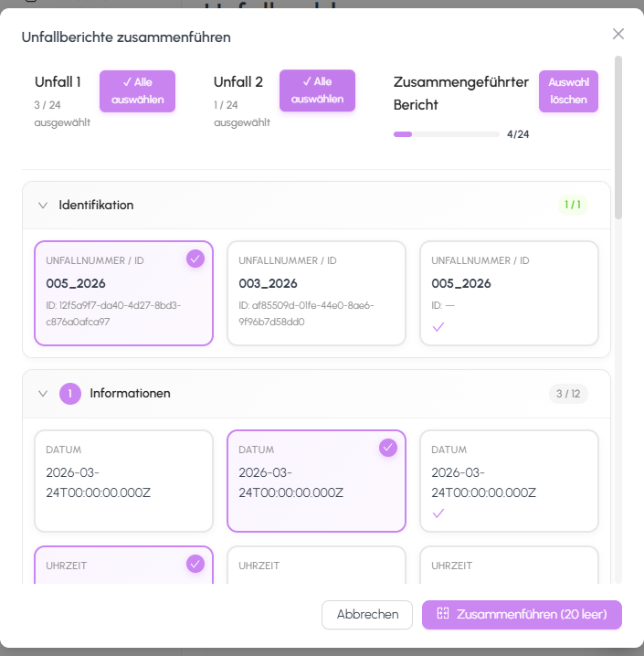Image resolution: width=644 pixels, height=656 pixels.
Task: Click the 4/24 merge progress bar
Action: point(447,134)
